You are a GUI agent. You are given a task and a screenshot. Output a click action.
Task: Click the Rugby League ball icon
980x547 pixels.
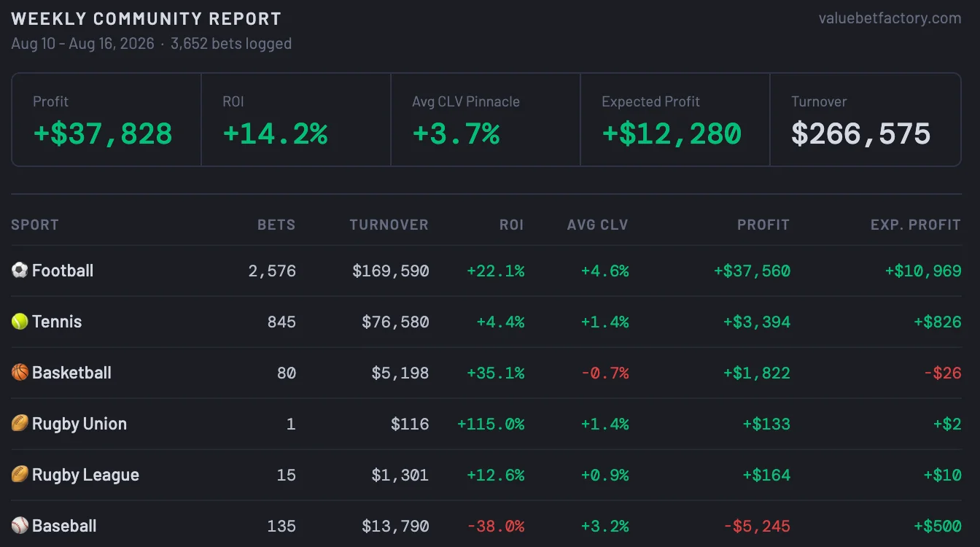pyautogui.click(x=20, y=475)
